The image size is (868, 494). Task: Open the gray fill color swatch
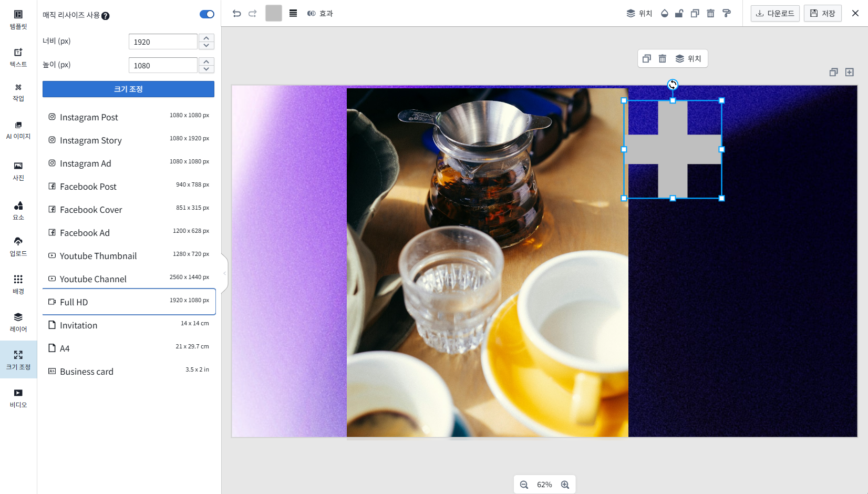point(273,14)
